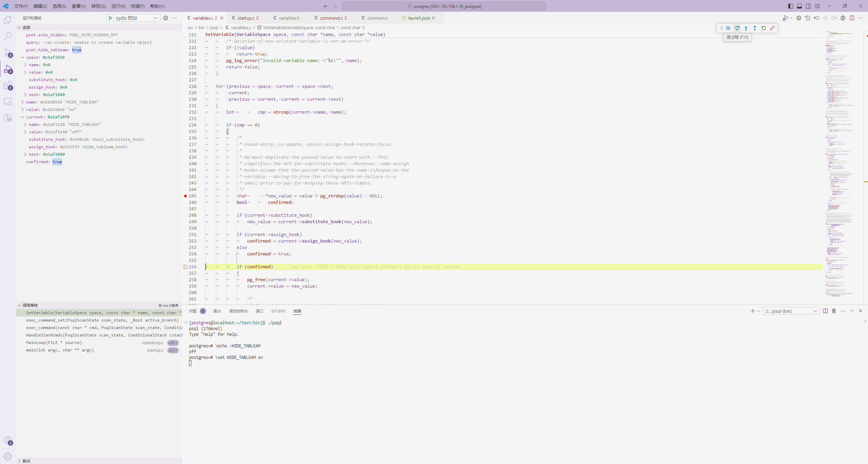
Task: Switch to the variables.h editor tab
Action: pyautogui.click(x=288, y=18)
